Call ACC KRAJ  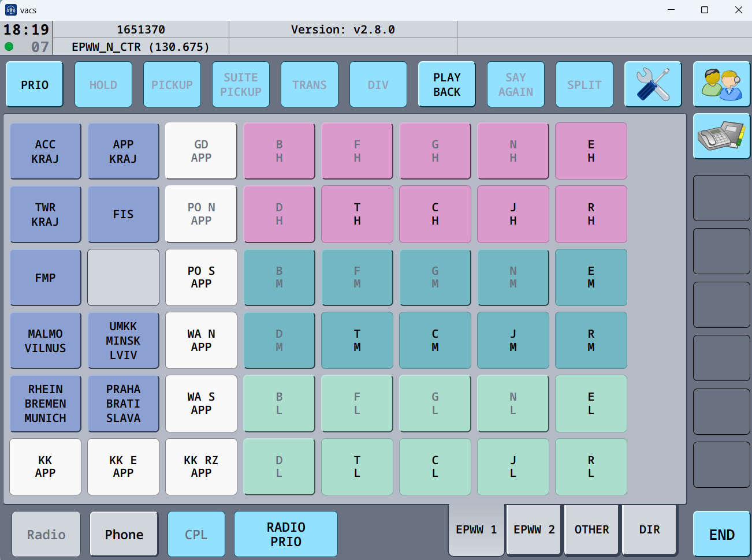point(46,151)
